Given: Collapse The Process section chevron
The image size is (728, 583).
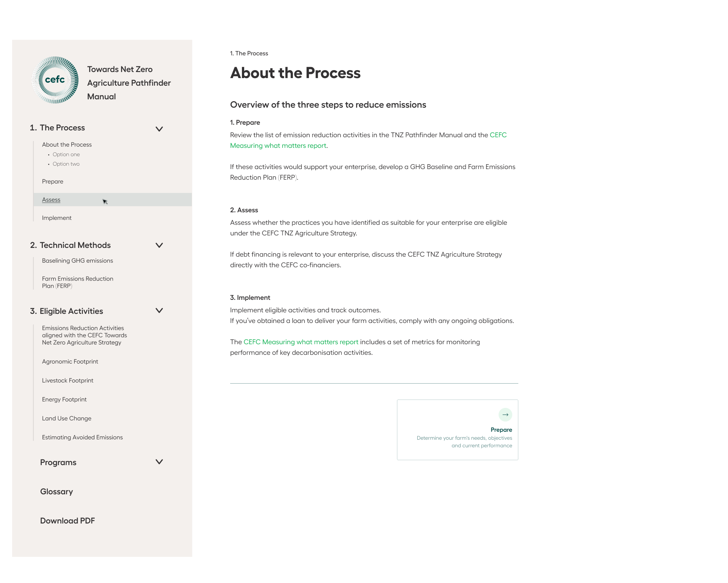Looking at the screenshot, I should pos(159,129).
